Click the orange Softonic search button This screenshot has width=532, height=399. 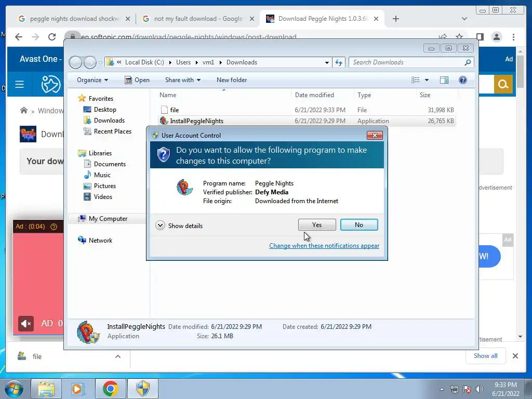coord(503,84)
